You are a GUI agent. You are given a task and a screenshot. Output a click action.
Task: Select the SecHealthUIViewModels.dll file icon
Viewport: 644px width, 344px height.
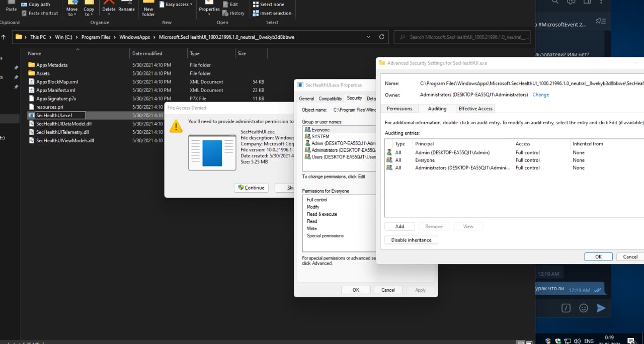[x=32, y=140]
